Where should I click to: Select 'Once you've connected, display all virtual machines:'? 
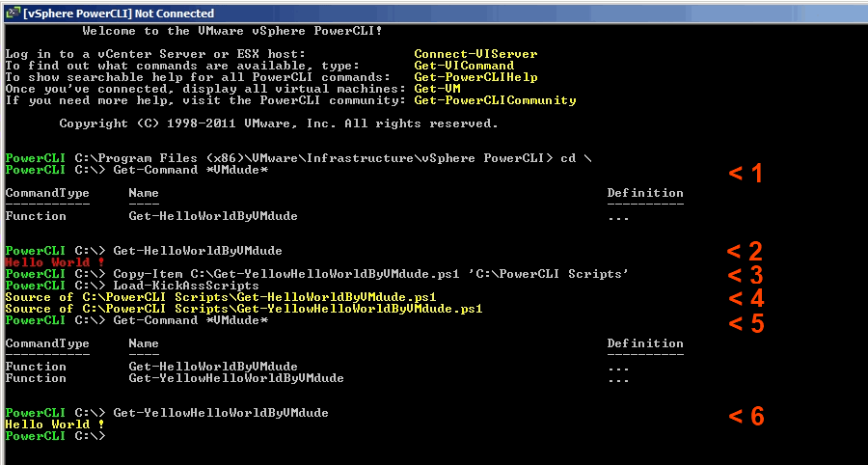[x=205, y=89]
